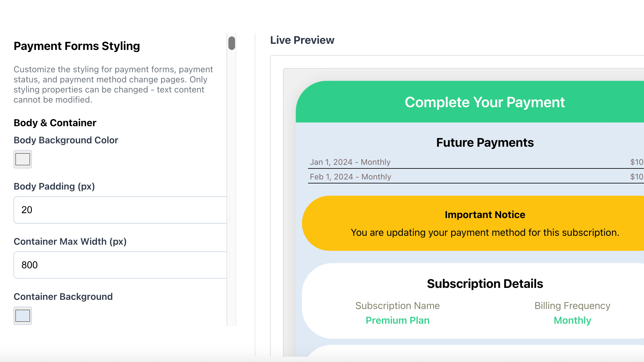644x362 pixels.
Task: Click the Subscription Details heading
Action: [485, 284]
